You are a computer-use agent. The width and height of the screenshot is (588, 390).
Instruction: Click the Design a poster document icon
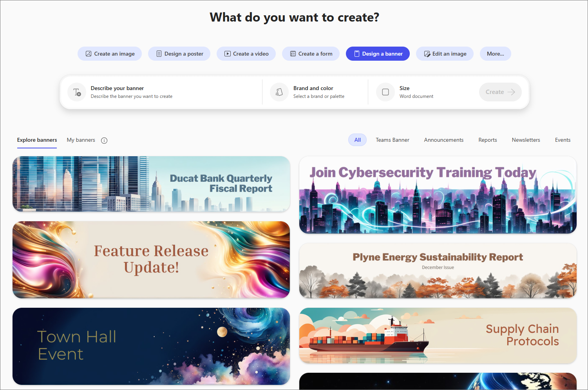(159, 54)
